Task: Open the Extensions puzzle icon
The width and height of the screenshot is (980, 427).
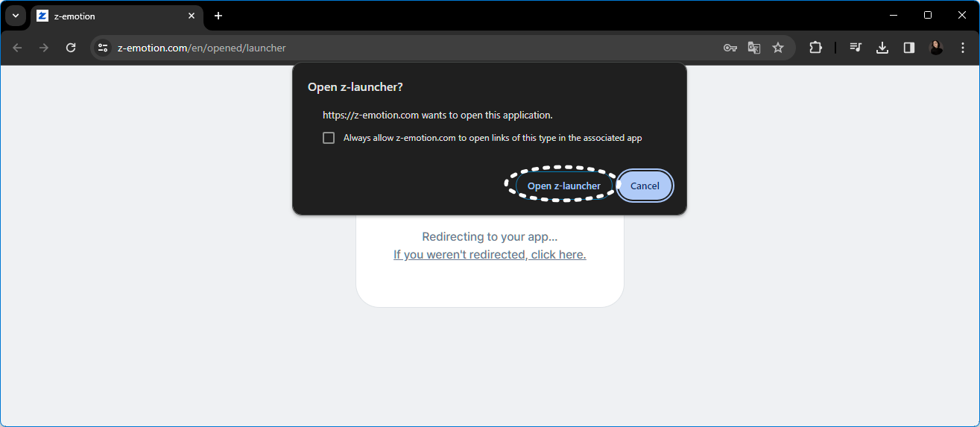Action: coord(815,48)
